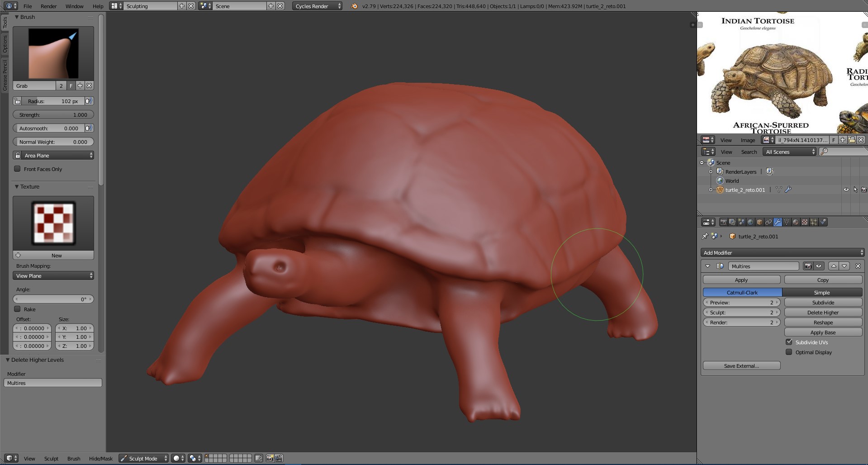The image size is (868, 465).
Task: Open the Constraints properties tab (chain icon)
Action: [x=768, y=222]
